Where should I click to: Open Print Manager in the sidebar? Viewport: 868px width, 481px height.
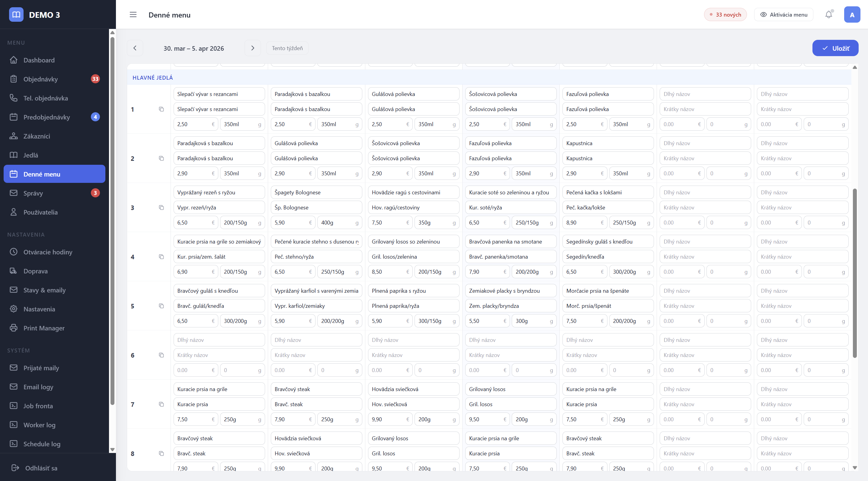coord(44,328)
